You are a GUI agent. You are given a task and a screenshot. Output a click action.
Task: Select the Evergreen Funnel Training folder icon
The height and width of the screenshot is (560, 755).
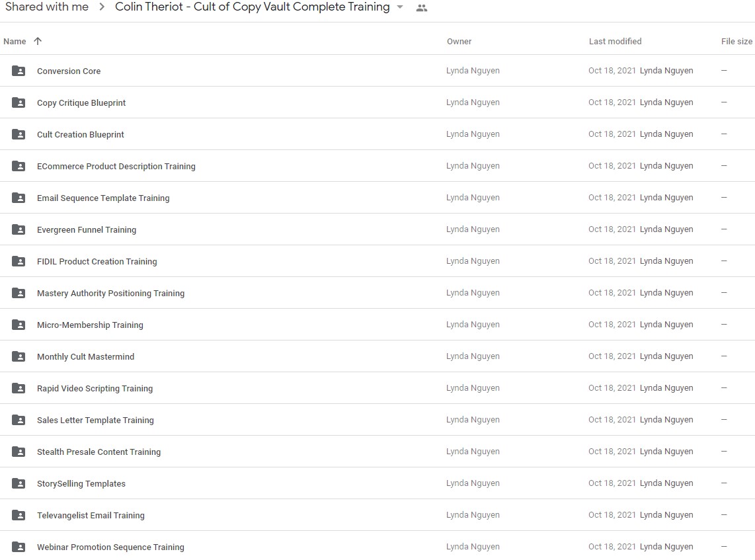19,229
